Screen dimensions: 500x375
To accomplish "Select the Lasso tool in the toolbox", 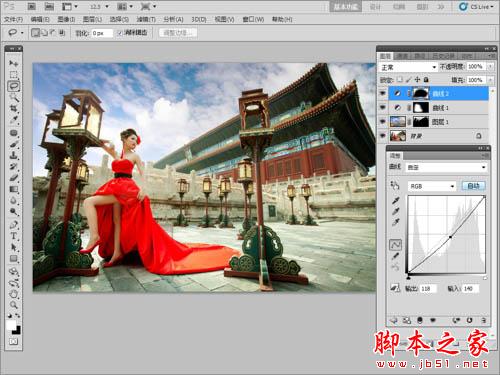I will [x=13, y=86].
